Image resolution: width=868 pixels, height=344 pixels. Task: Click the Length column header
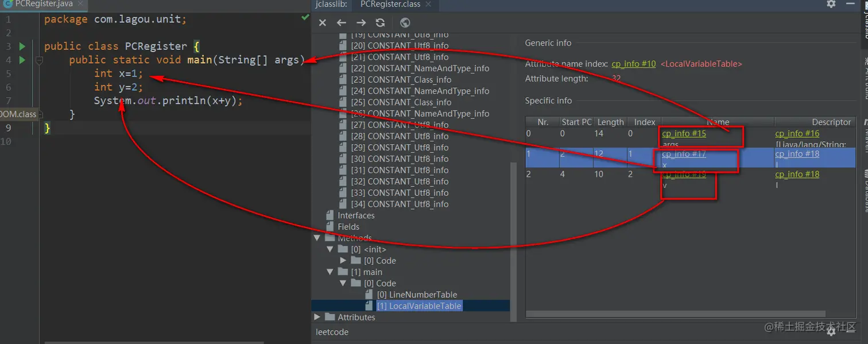pyautogui.click(x=610, y=122)
